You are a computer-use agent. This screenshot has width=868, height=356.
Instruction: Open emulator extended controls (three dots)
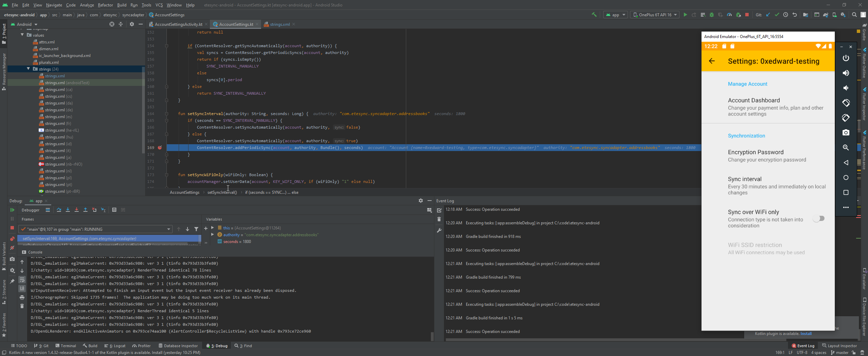pyautogui.click(x=846, y=207)
